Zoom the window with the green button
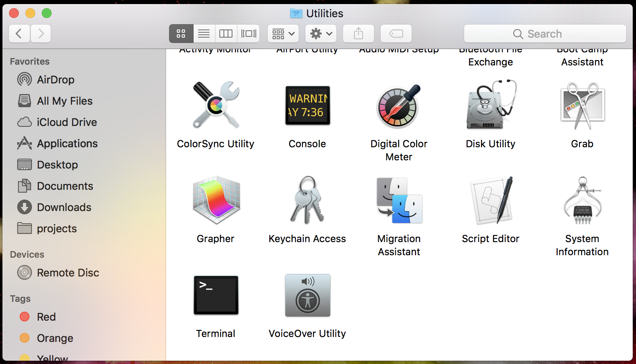The image size is (636, 364). [x=47, y=13]
